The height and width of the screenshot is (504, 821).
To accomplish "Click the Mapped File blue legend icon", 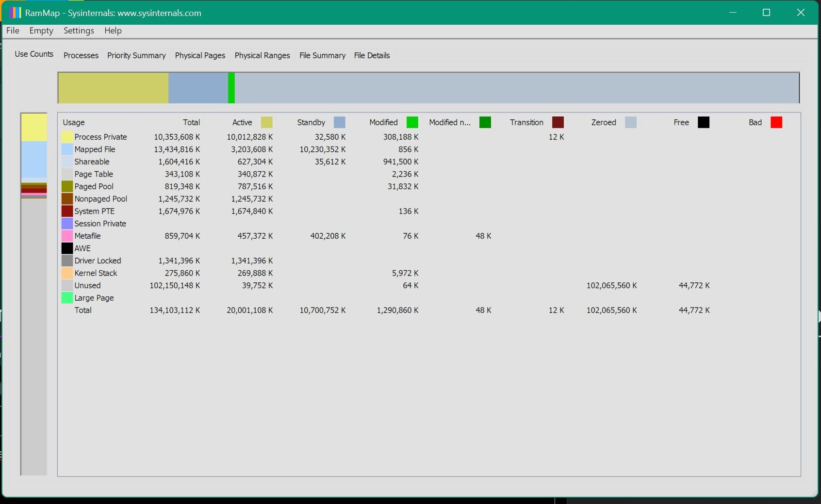I will (66, 149).
